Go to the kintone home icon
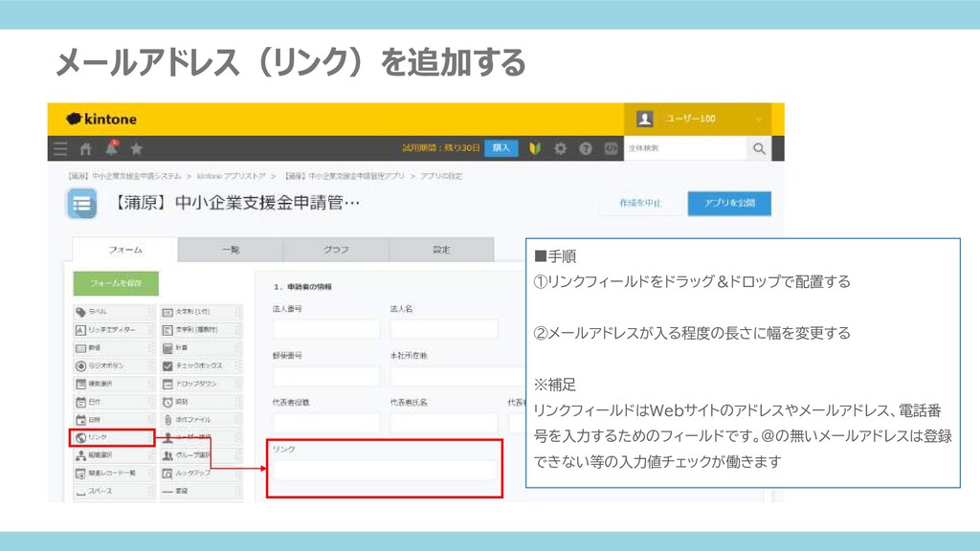This screenshot has width=980, height=551. coord(85,148)
